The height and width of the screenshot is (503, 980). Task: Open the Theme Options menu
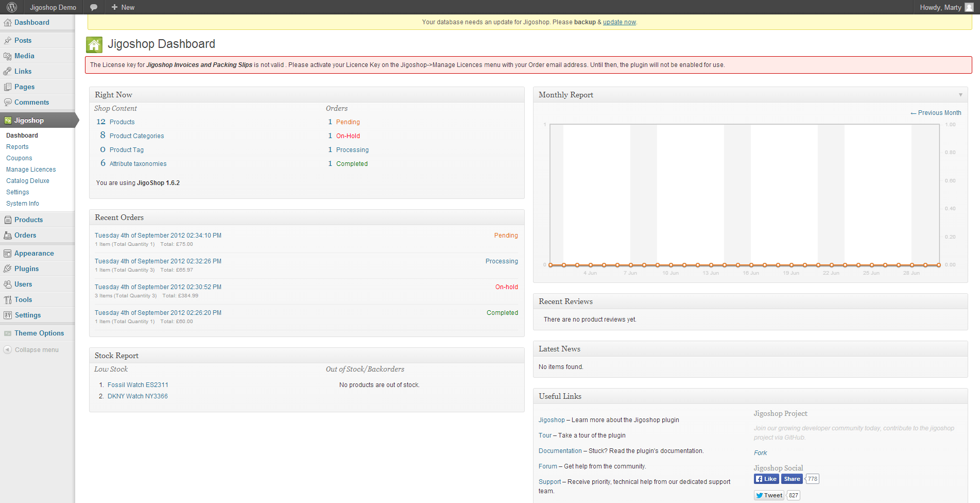click(39, 333)
